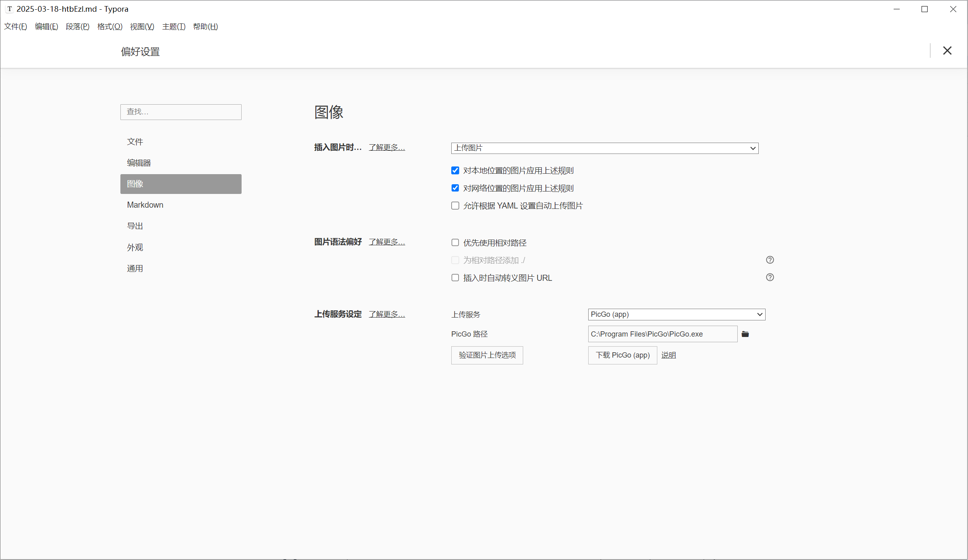This screenshot has width=968, height=560.
Task: Click help icon beside 为相对路径添加 ./
Action: pos(770,260)
